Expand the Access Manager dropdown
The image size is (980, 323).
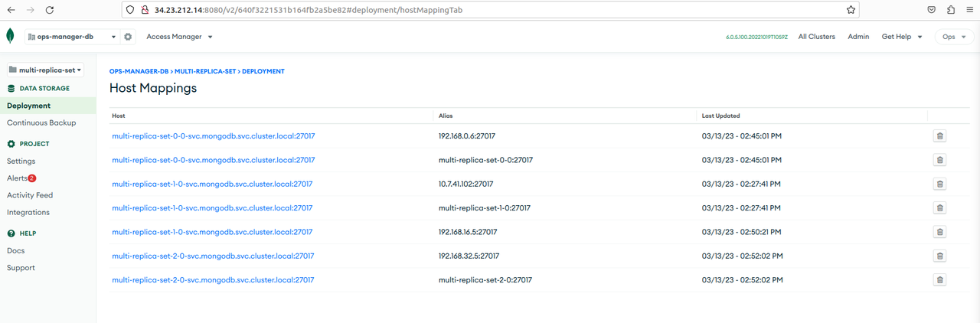179,37
